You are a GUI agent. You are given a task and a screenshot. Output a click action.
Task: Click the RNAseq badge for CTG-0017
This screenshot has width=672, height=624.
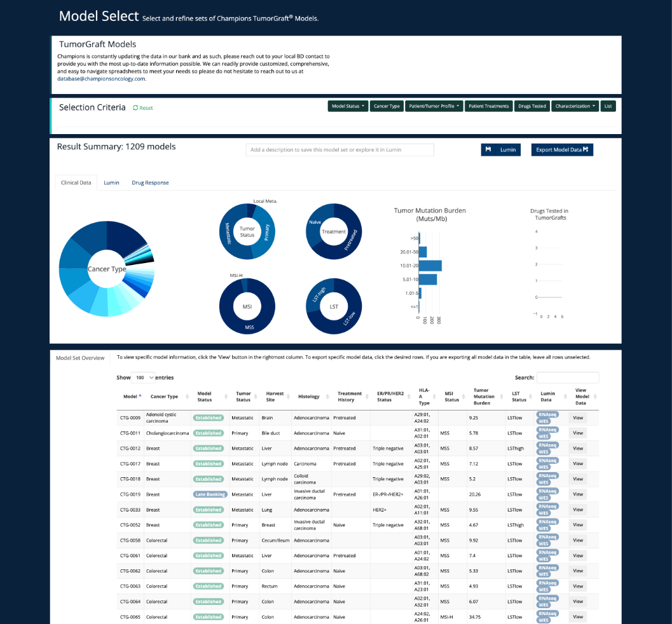[x=547, y=461]
